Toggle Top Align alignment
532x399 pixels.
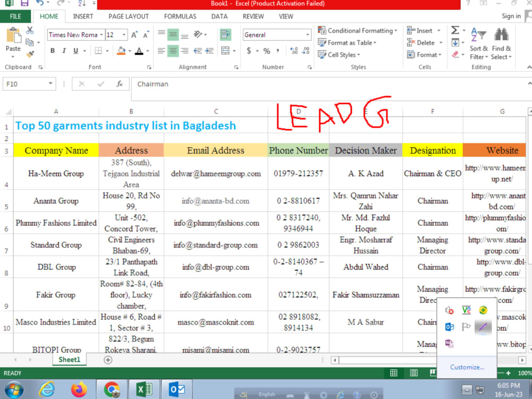[162, 34]
